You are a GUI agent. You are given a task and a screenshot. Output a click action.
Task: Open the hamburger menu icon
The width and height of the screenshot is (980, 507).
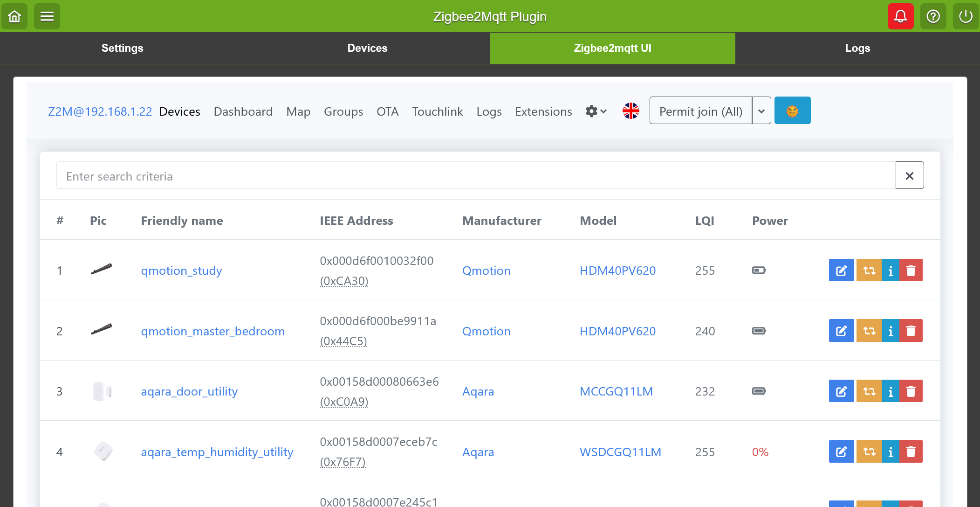click(47, 16)
